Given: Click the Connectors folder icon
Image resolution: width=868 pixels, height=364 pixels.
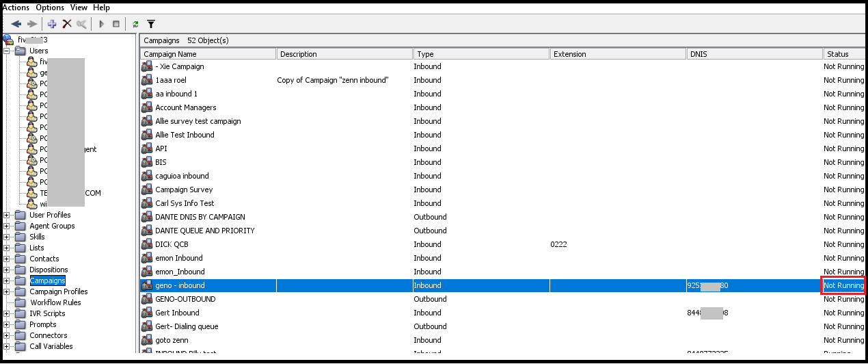Looking at the screenshot, I should (x=21, y=335).
